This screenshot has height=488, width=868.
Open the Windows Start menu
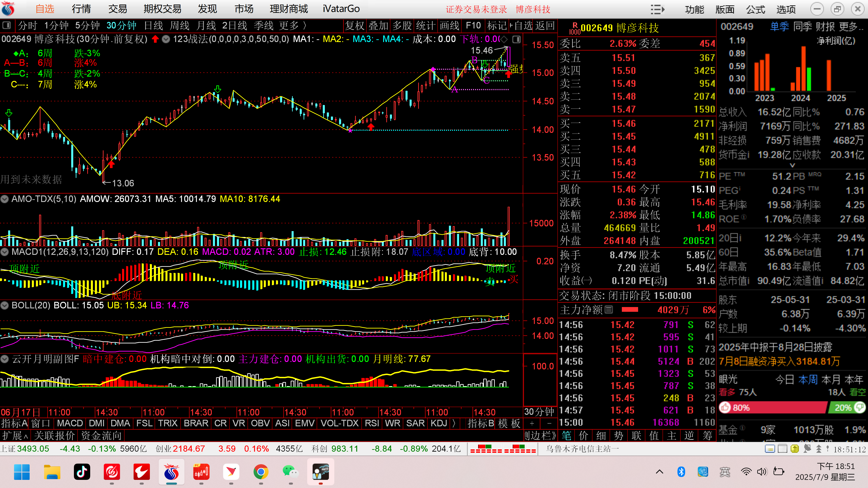(x=22, y=472)
